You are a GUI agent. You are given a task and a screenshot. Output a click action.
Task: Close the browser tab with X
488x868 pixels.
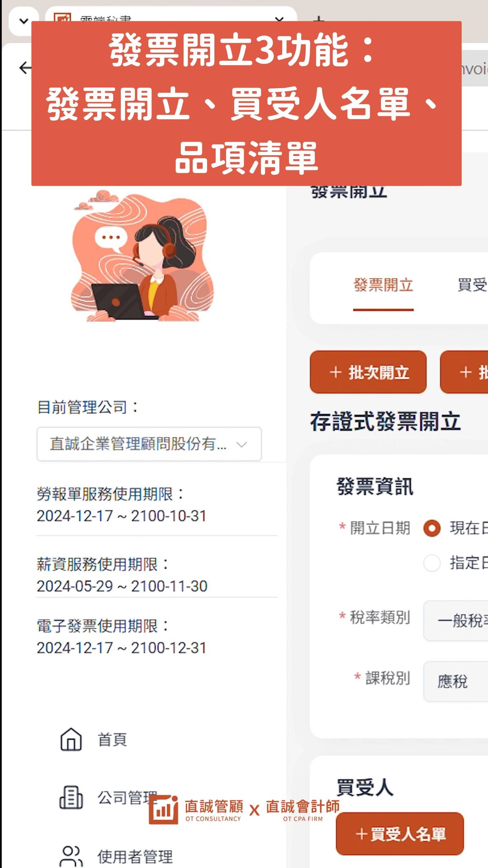tap(279, 19)
